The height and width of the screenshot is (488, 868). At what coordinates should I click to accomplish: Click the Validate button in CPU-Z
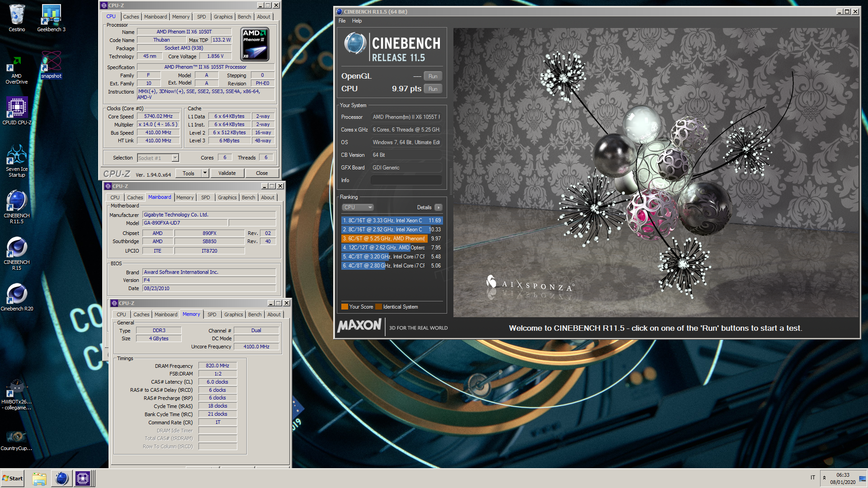coord(227,173)
